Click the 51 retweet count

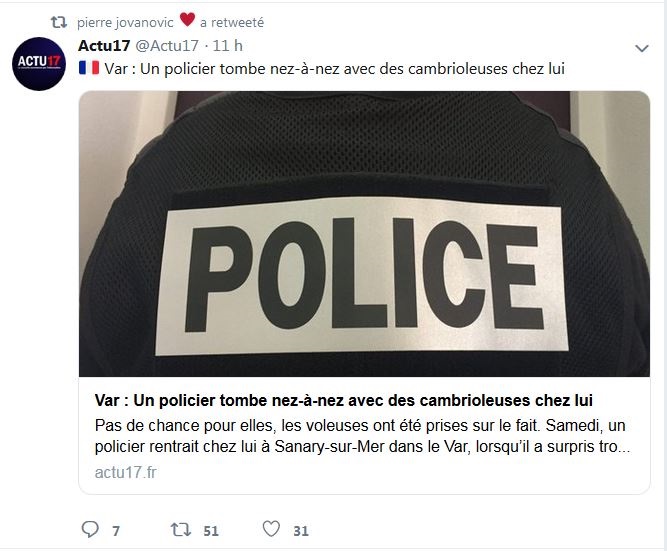click(x=211, y=531)
